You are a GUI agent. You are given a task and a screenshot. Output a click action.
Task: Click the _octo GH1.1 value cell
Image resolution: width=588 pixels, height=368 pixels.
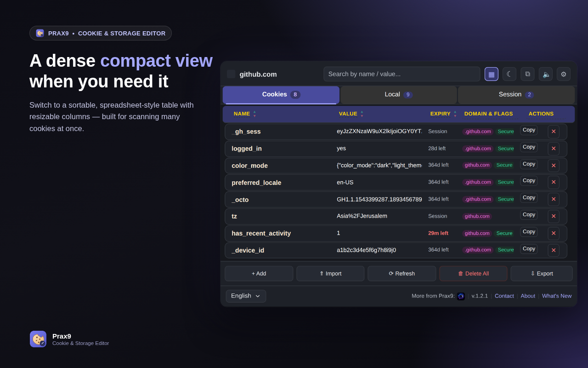coord(379,199)
